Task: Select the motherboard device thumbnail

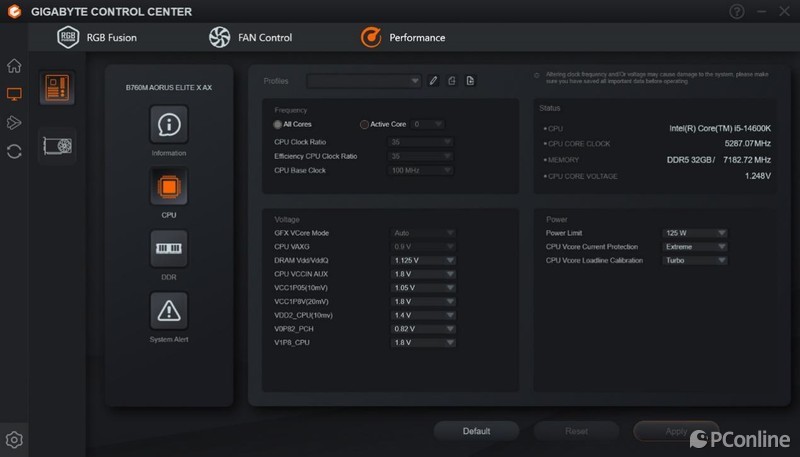Action: pyautogui.click(x=57, y=87)
